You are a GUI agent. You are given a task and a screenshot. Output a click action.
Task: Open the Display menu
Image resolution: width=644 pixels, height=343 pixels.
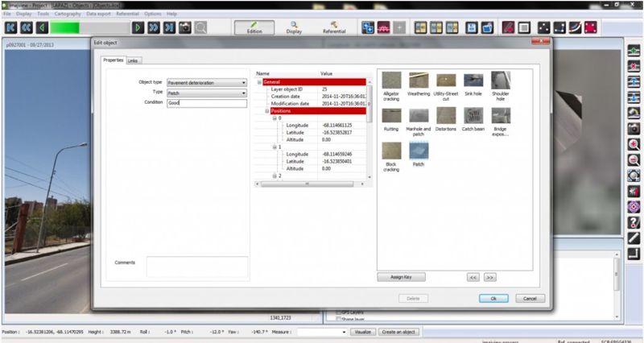tap(24, 14)
